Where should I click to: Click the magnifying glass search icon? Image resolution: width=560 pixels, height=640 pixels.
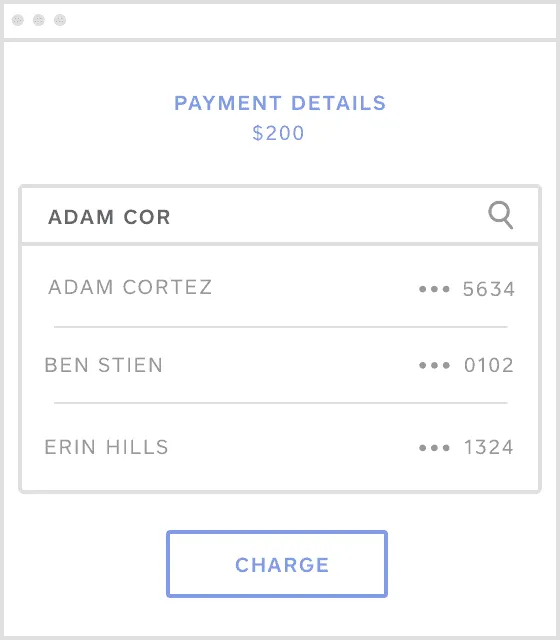point(501,215)
